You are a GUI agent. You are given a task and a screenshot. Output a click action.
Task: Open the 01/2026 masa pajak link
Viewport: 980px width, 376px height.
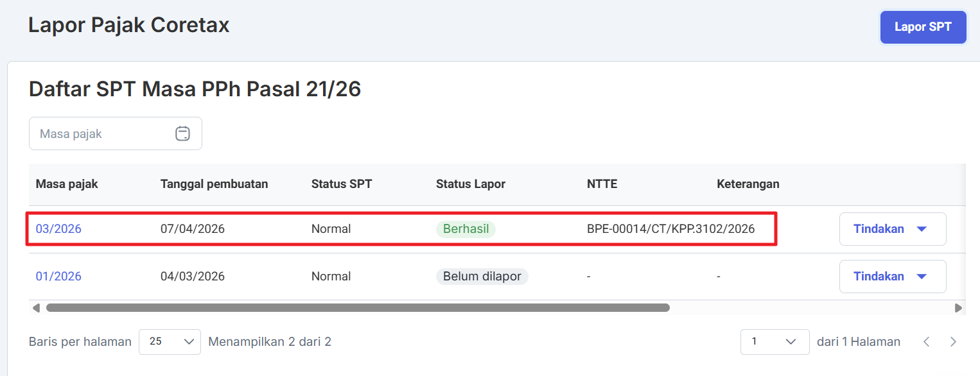pyautogui.click(x=58, y=277)
